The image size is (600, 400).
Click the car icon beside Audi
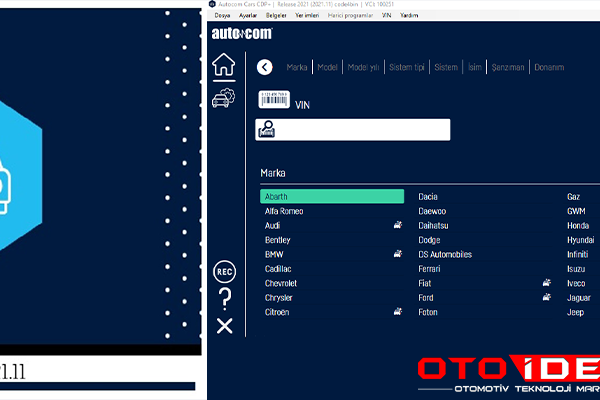pyautogui.click(x=398, y=225)
